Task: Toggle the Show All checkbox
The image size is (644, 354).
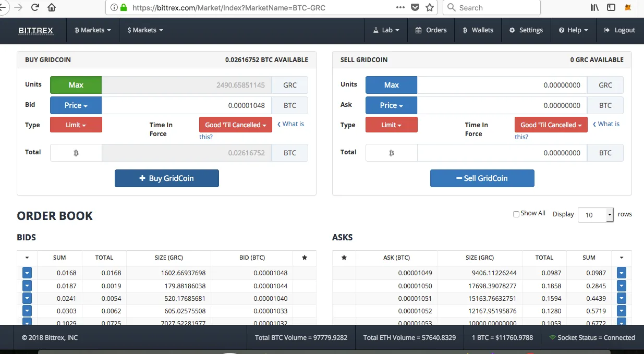Action: pos(516,214)
